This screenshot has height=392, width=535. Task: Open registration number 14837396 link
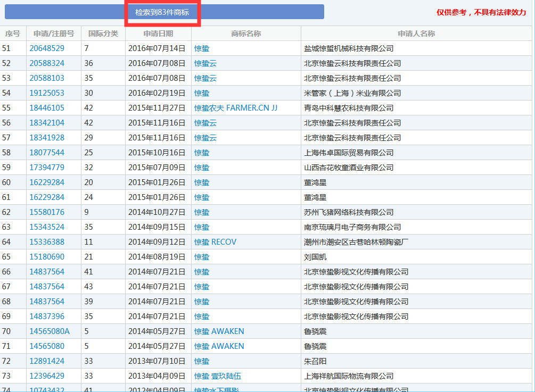(47, 316)
